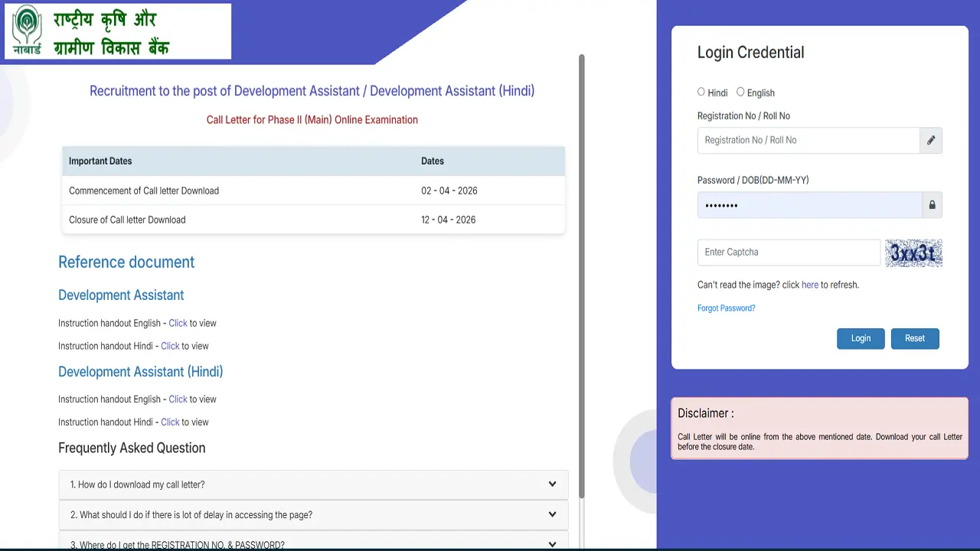Open the Forgot Password link
Image resolution: width=980 pixels, height=551 pixels.
click(726, 308)
